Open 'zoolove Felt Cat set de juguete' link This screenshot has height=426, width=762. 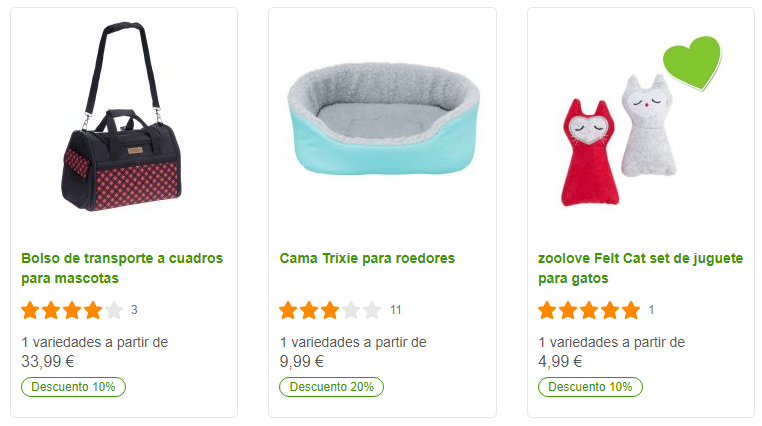pos(641,268)
